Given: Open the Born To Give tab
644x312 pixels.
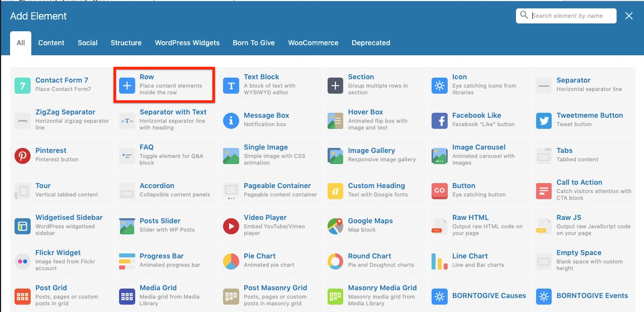Looking at the screenshot, I should click(x=254, y=42).
